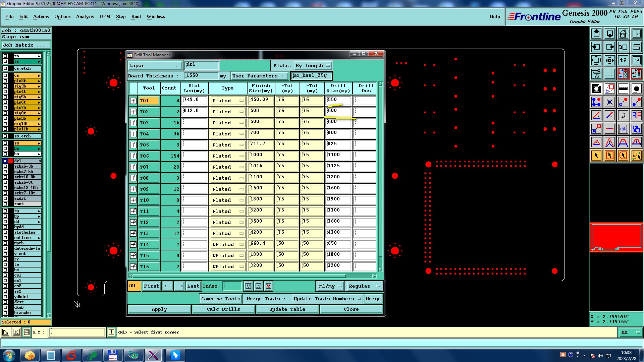Click the red X icon beside Index field
Image resolution: width=644 pixels, height=362 pixels.
[x=268, y=286]
